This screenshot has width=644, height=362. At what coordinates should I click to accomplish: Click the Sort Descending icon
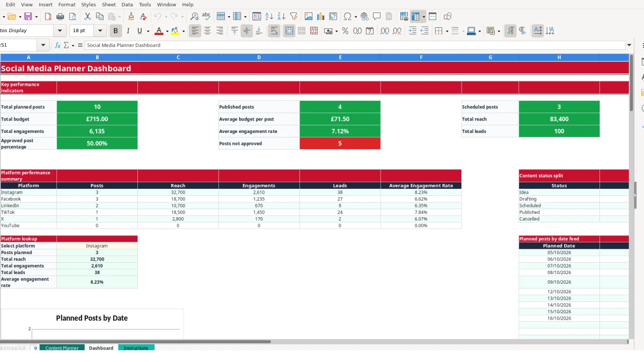281,17
